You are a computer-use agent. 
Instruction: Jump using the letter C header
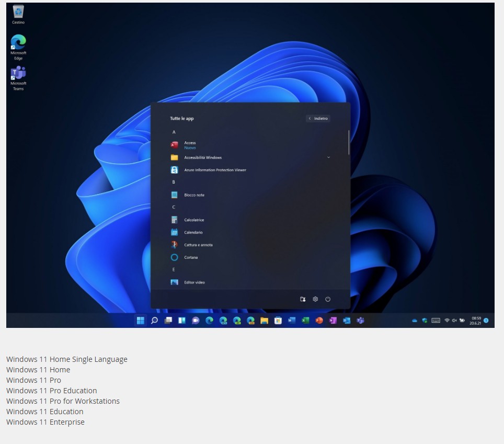[x=174, y=207]
